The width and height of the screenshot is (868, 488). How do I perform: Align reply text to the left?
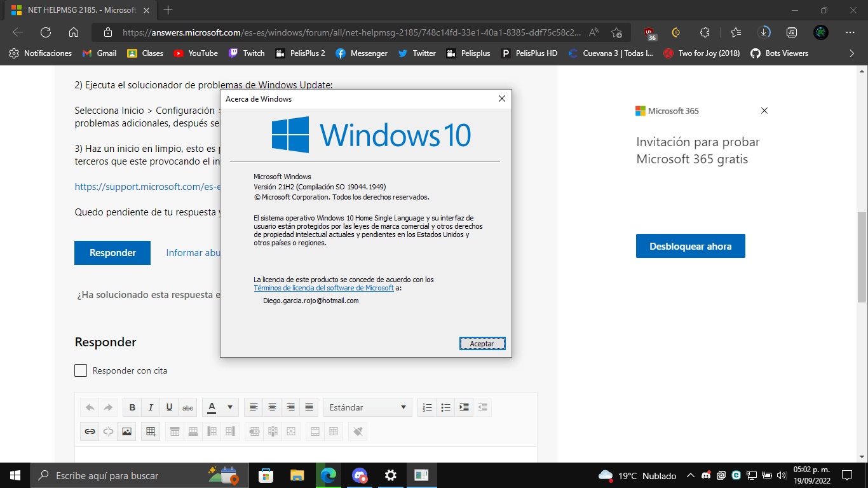pos(254,407)
